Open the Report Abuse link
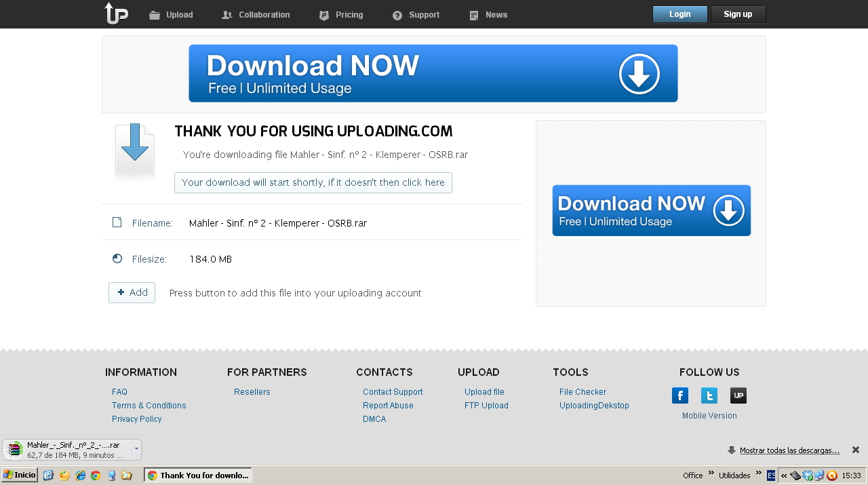The image size is (868, 485). 388,406
